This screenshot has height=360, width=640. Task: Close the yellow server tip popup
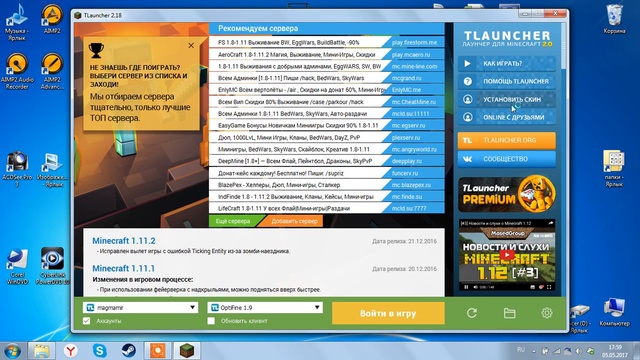point(191,46)
